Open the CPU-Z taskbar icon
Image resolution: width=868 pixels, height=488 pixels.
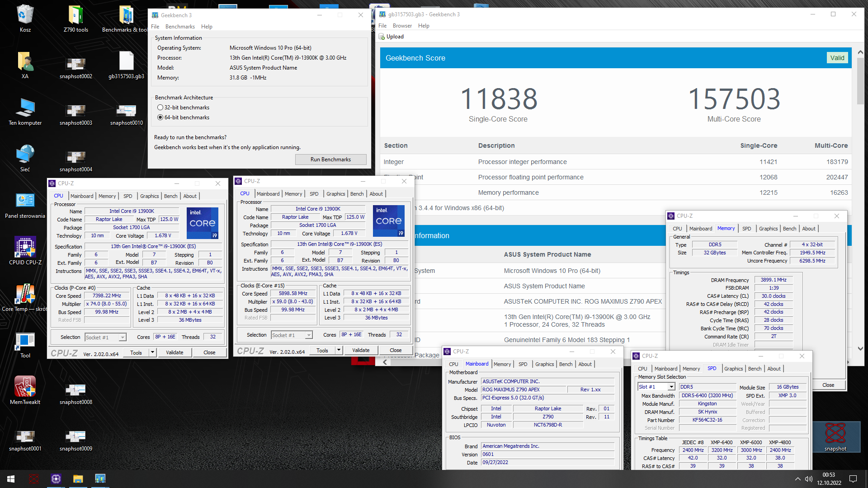(x=56, y=479)
